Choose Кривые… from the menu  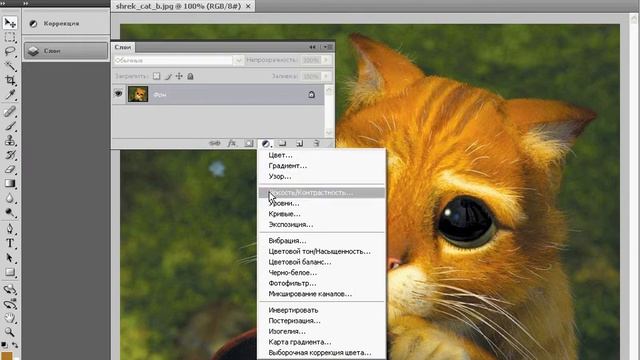tap(284, 214)
